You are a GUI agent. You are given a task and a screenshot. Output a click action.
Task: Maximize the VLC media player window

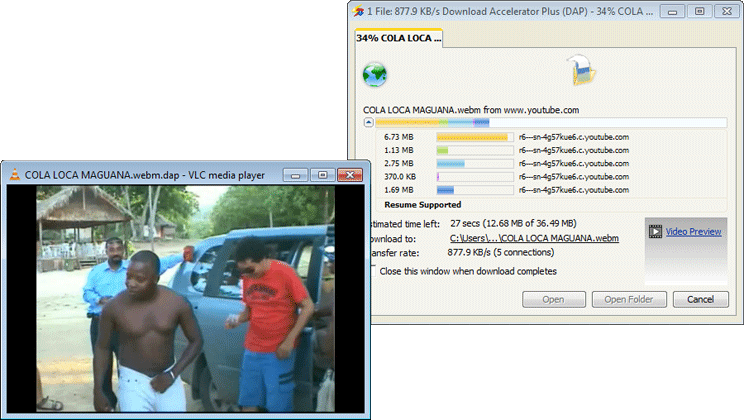tap(323, 175)
